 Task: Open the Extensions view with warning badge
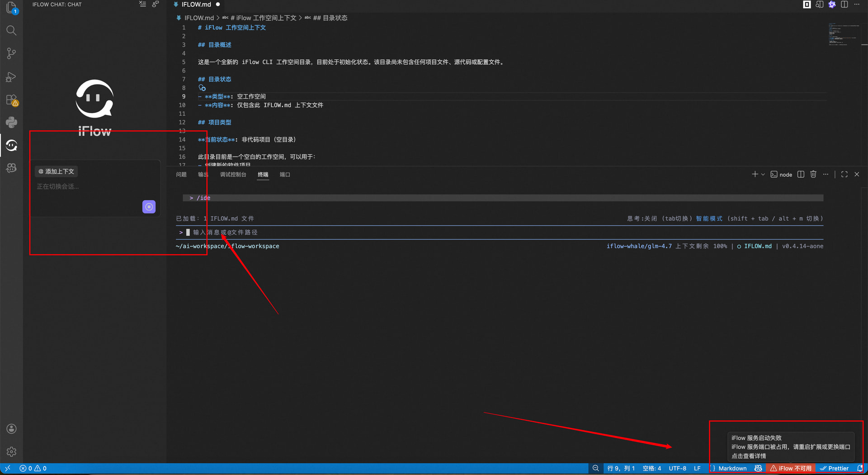tap(11, 100)
